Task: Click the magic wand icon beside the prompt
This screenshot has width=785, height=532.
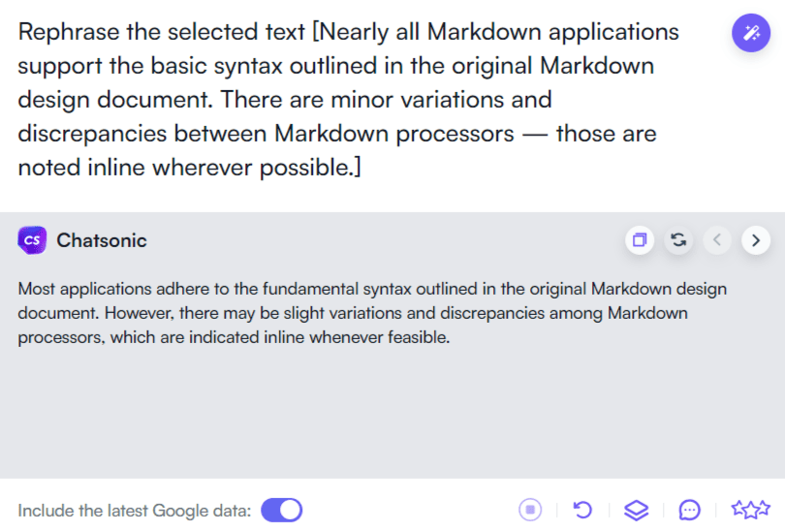Action: (750, 33)
